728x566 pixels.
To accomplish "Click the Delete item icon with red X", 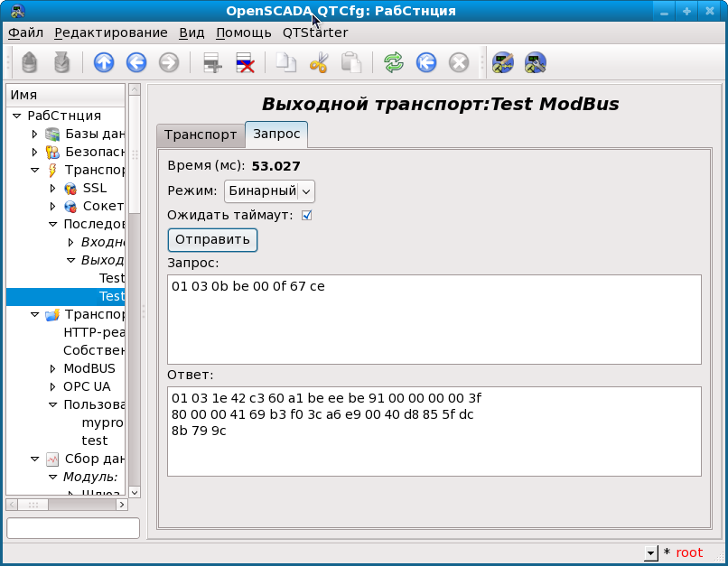I will click(245, 62).
